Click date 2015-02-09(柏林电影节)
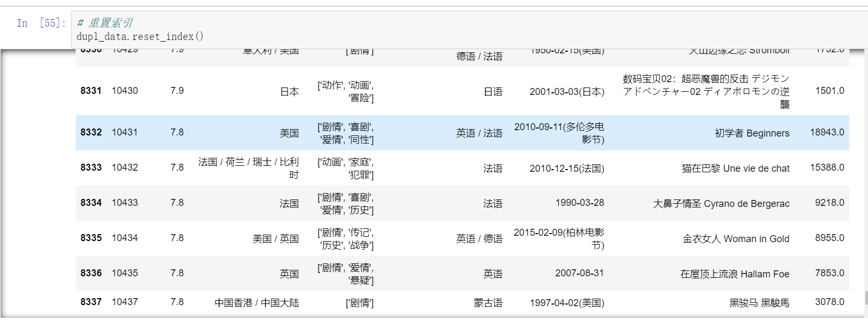868x320 pixels. pos(559,238)
